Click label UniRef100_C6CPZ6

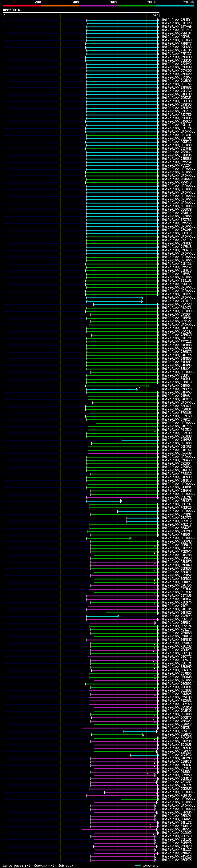(x=176, y=860)
